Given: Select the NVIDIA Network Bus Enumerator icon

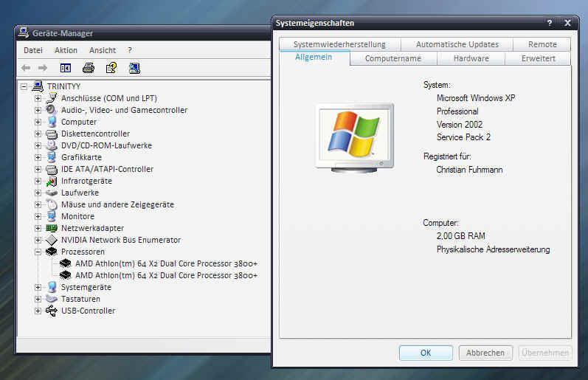Looking at the screenshot, I should (52, 240).
